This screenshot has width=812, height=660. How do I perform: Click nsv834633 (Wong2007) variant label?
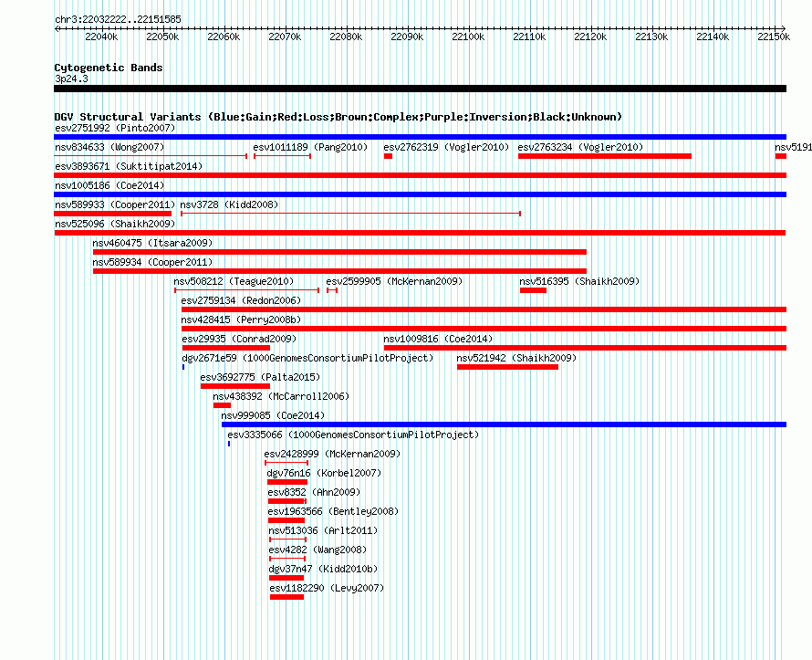coord(109,147)
